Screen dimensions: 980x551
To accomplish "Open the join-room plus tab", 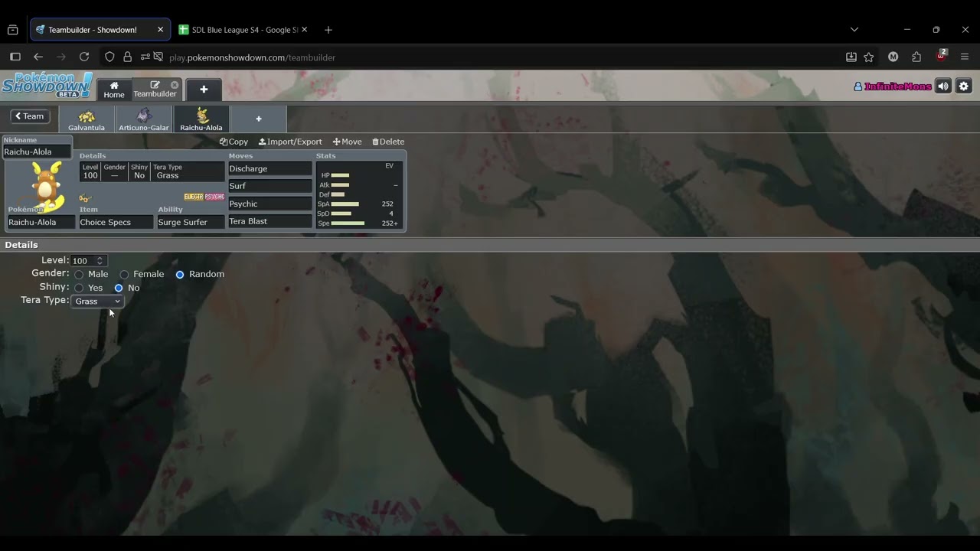I will (x=204, y=90).
